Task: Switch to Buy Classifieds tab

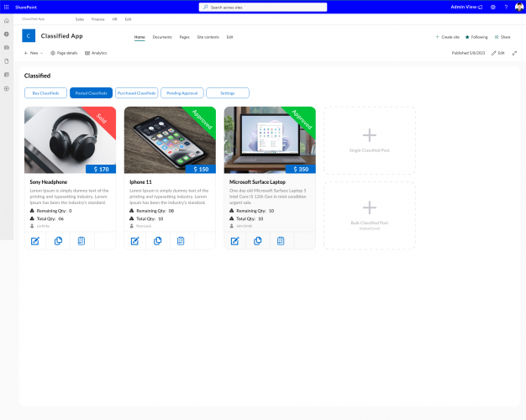Action: coord(45,93)
